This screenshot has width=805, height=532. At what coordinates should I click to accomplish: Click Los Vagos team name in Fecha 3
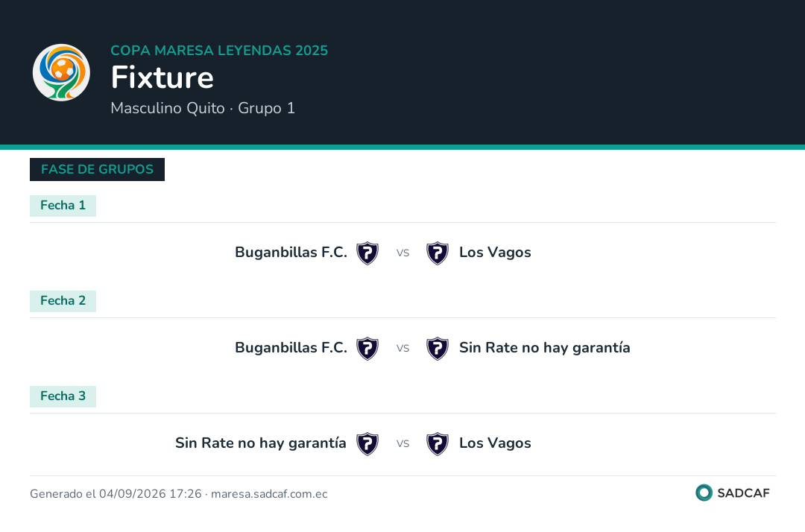pos(495,443)
